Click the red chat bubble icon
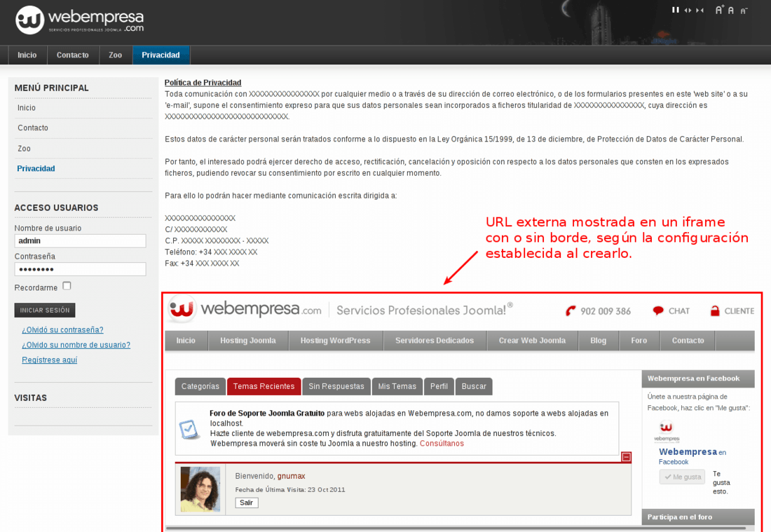This screenshot has width=771, height=532. (x=658, y=311)
